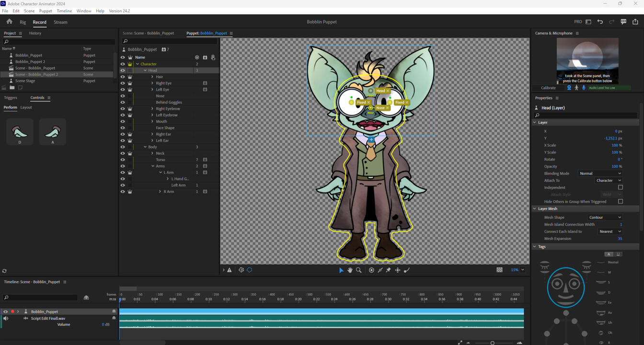Hide the Face Shape layer

[123, 128]
